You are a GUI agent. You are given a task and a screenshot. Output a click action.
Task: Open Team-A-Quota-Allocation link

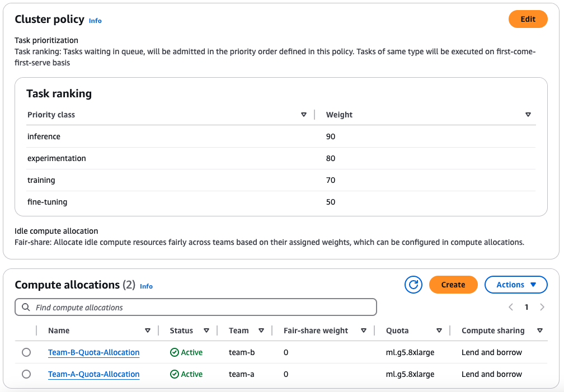[x=93, y=374]
